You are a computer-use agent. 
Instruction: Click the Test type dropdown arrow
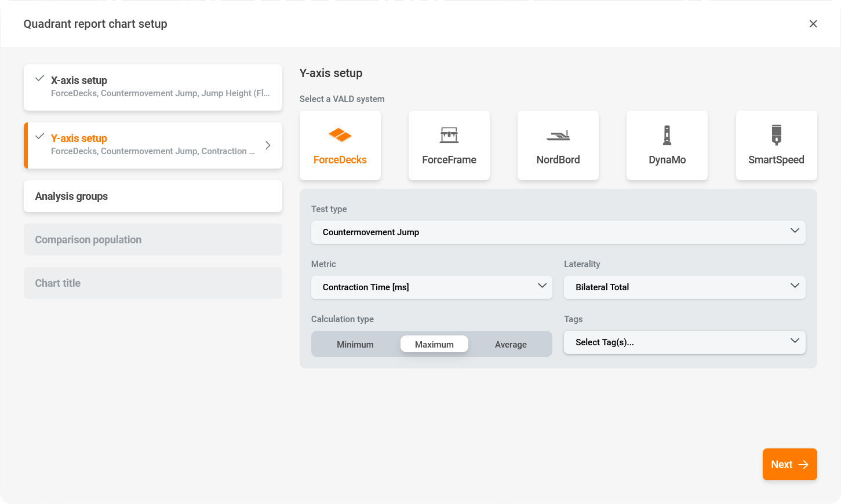click(795, 231)
